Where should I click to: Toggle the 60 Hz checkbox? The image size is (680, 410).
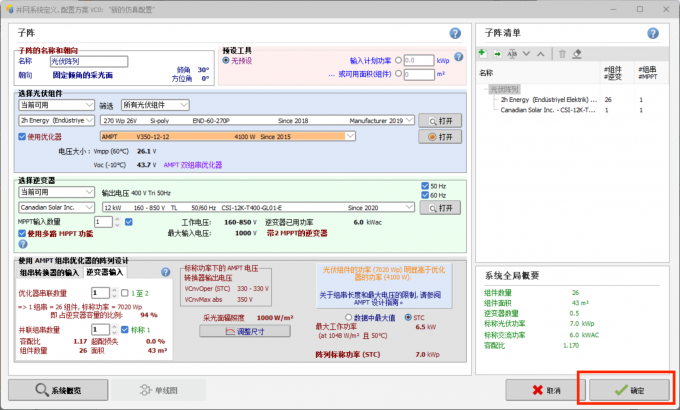[x=425, y=195]
